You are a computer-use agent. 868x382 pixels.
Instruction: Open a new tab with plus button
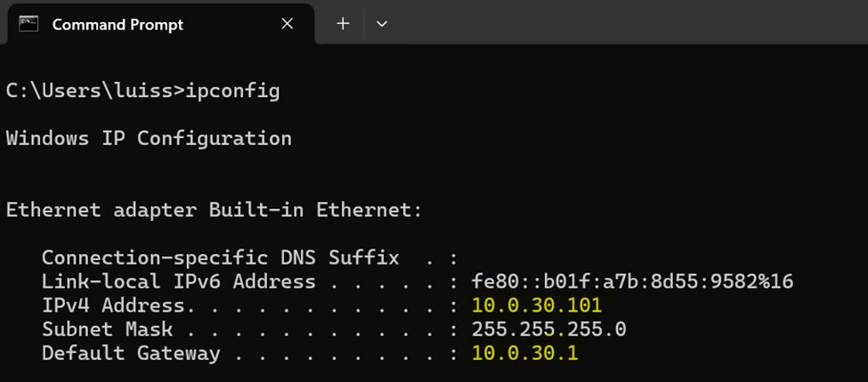[344, 24]
